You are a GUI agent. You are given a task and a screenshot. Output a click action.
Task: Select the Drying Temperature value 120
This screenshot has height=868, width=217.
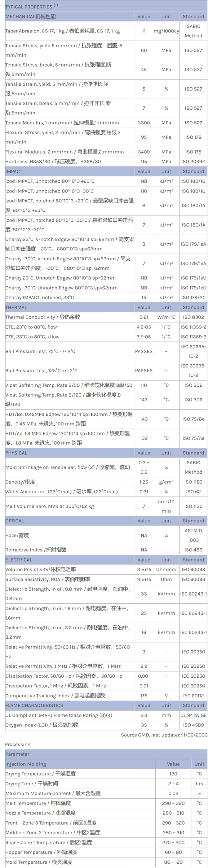[x=173, y=774]
